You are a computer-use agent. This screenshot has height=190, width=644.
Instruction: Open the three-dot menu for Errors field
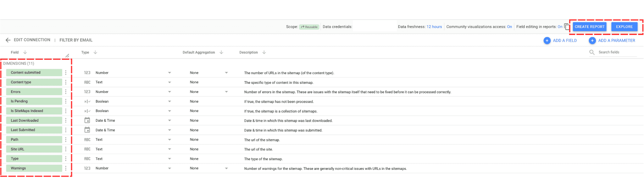[66, 92]
